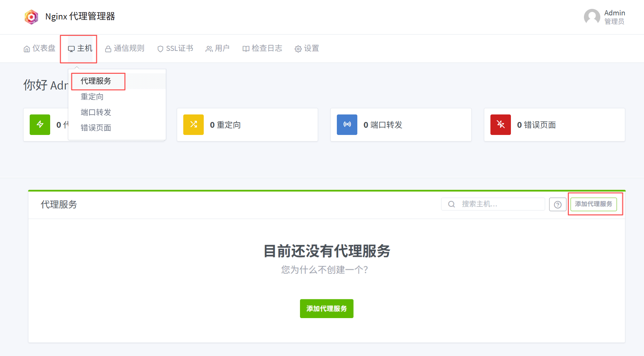
Task: Pick 错误页面 from the dropdown list
Action: point(96,128)
